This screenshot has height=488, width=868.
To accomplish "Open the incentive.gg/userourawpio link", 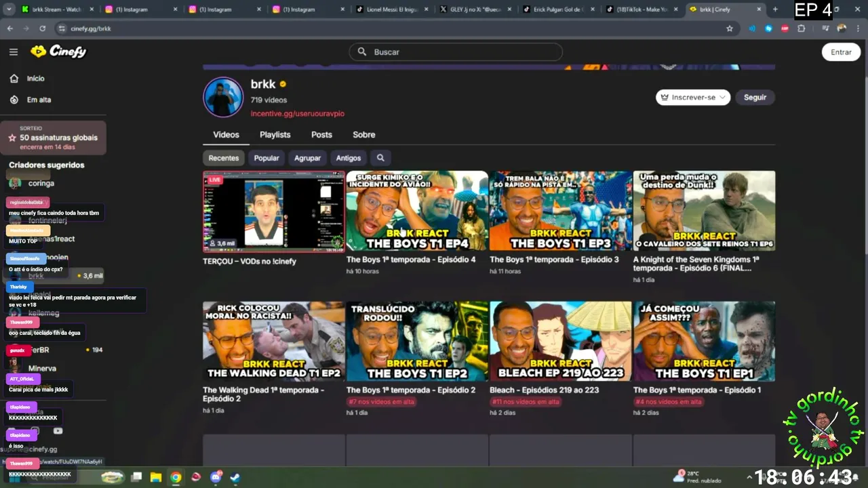I will click(x=298, y=113).
